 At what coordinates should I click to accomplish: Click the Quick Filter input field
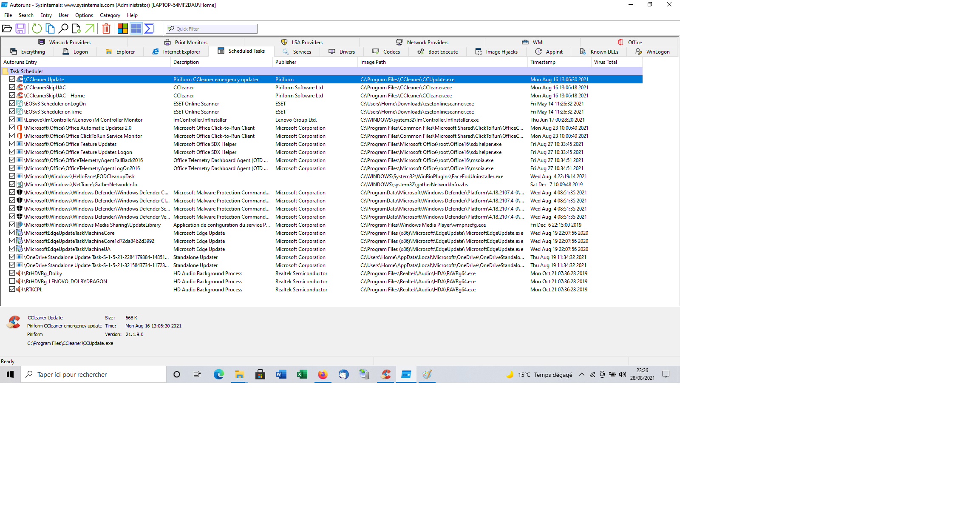click(212, 28)
